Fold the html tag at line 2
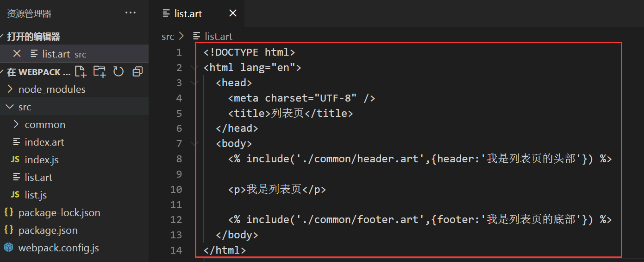Viewport: 644px width, 262px height. point(194,68)
